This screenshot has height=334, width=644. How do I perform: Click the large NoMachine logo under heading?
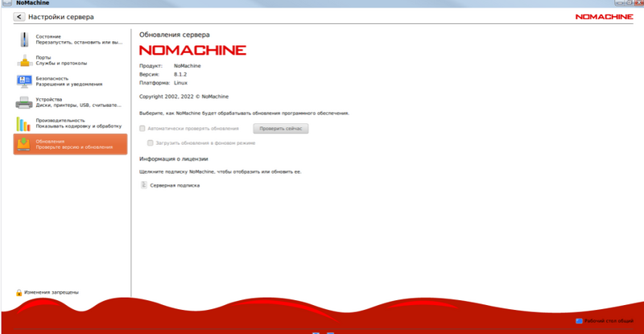coord(192,50)
